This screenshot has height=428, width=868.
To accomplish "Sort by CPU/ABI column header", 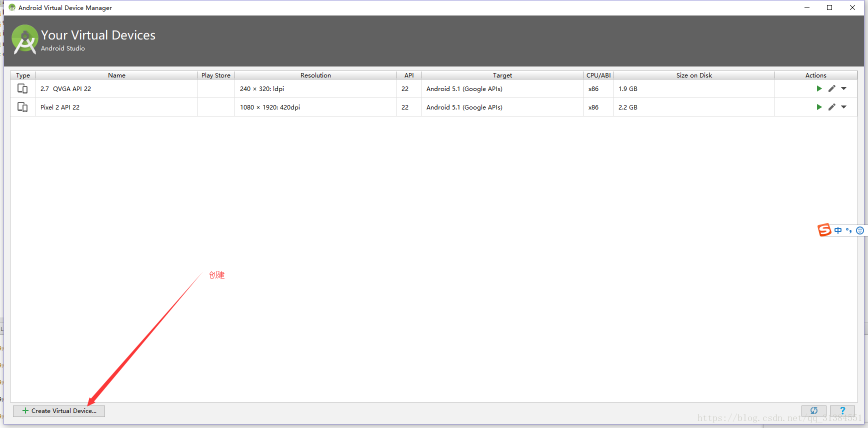I will tap(598, 75).
